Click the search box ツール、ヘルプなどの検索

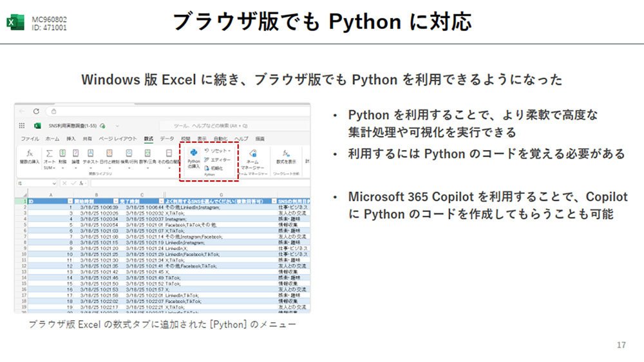click(234, 126)
